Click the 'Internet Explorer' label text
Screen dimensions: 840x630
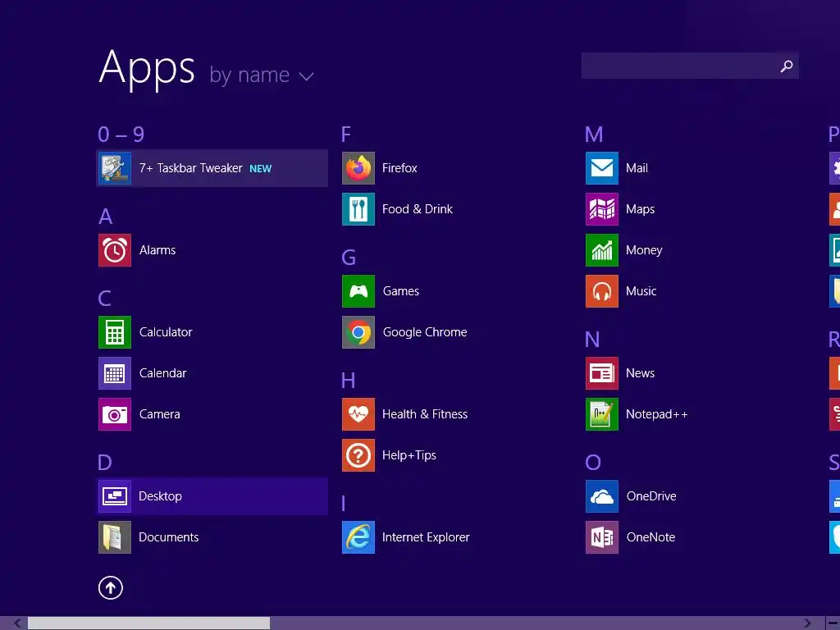(x=426, y=537)
